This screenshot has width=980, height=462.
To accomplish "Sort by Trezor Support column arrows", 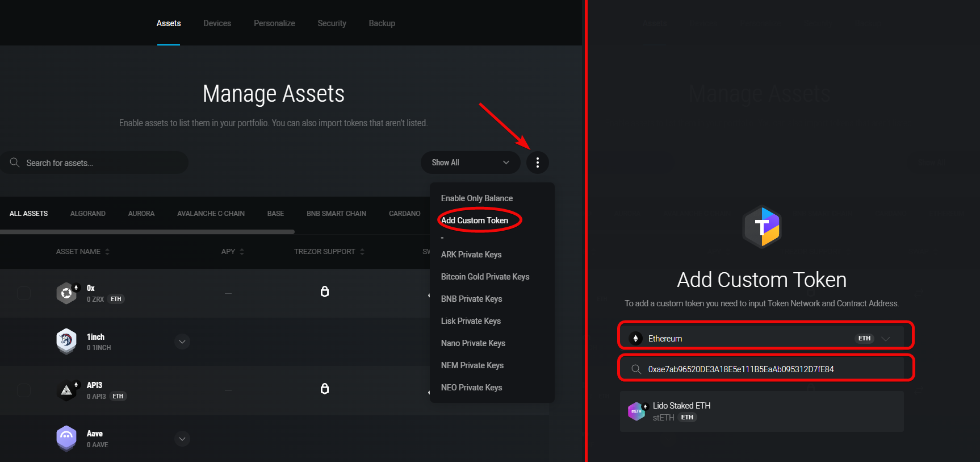I will click(362, 252).
